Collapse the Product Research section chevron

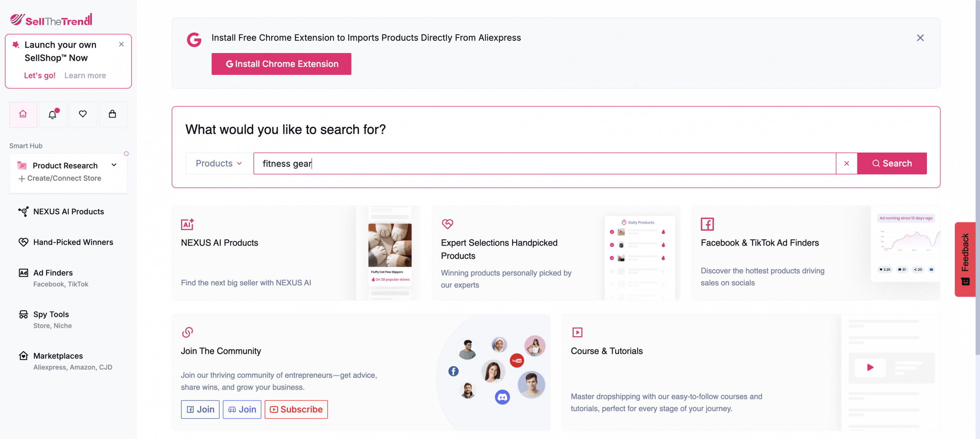point(114,165)
